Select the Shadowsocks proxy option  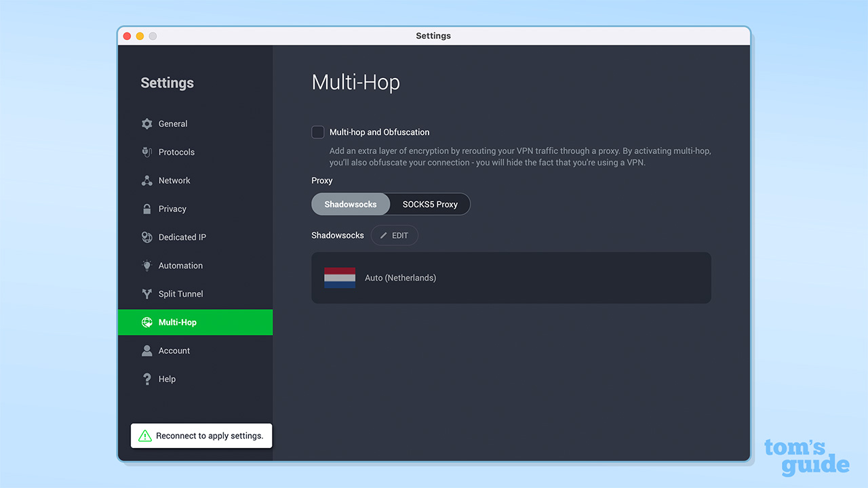[351, 204]
